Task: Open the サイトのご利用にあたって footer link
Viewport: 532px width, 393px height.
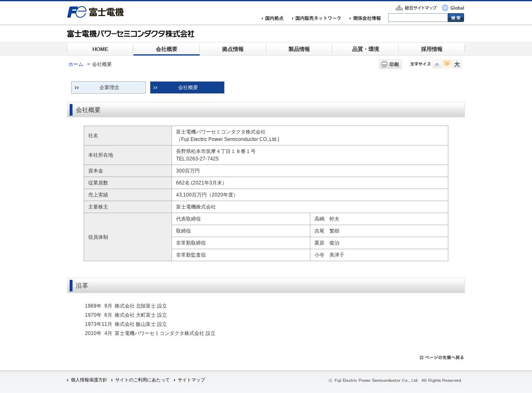Action: tap(140, 380)
